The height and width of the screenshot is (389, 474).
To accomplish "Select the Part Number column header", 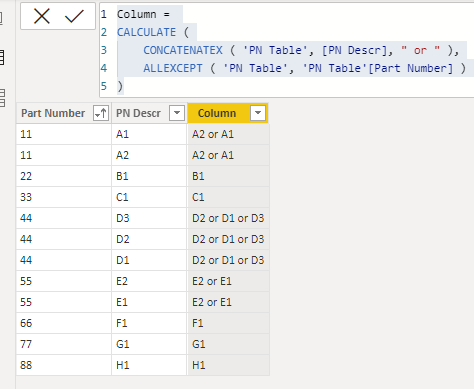I will (x=64, y=113).
